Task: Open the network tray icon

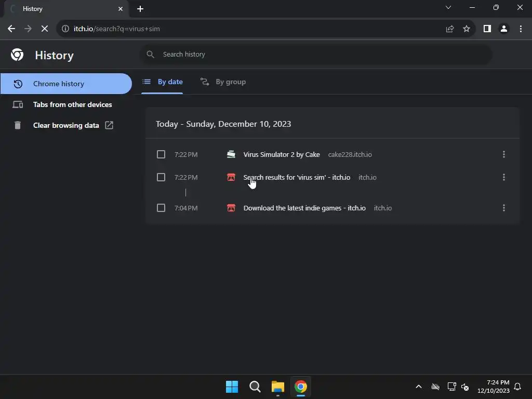Action: pos(451,387)
